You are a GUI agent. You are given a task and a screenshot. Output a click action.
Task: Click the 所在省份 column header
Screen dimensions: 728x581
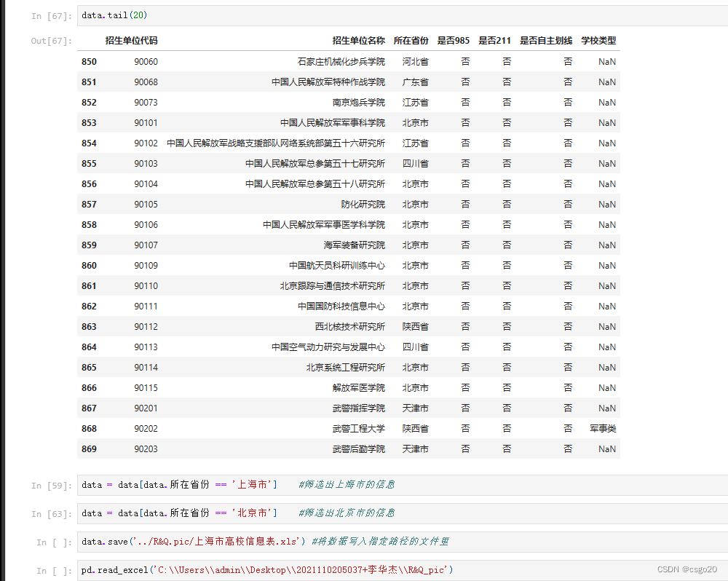point(411,40)
